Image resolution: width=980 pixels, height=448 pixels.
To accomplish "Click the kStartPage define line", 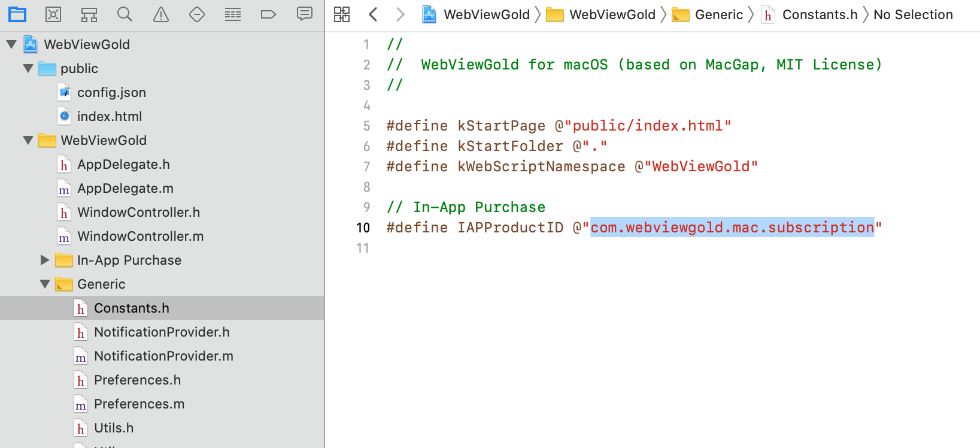I will tap(559, 126).
